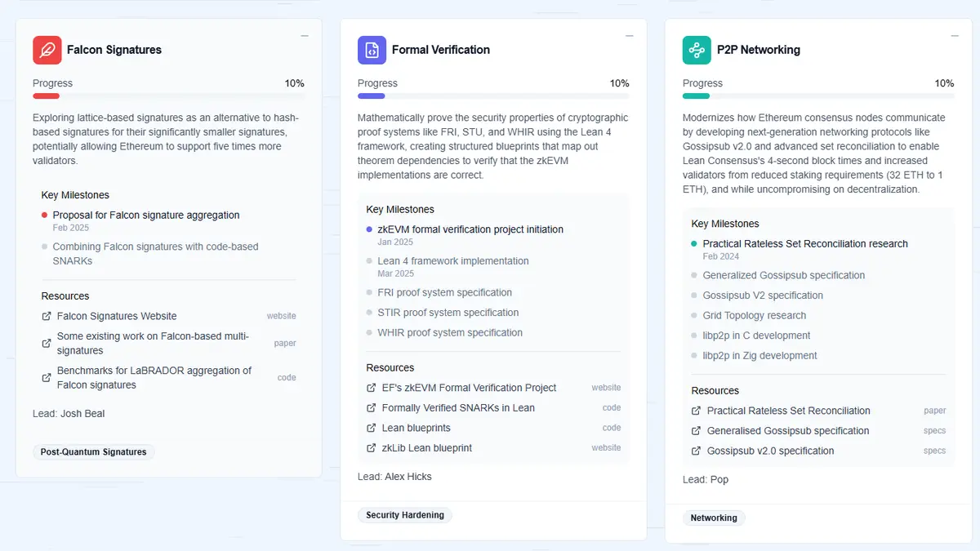The width and height of the screenshot is (980, 551).
Task: Click the zkEVM formal verification project initiation milestone
Action: click(x=470, y=229)
